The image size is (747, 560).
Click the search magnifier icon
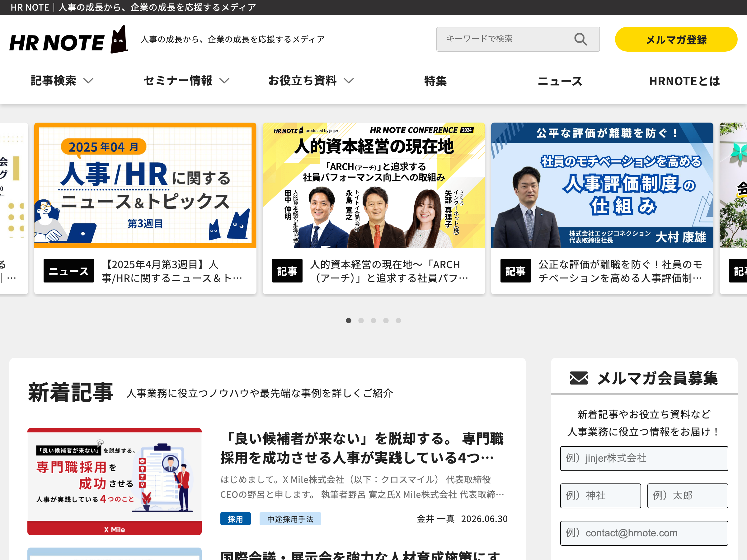tap(580, 39)
